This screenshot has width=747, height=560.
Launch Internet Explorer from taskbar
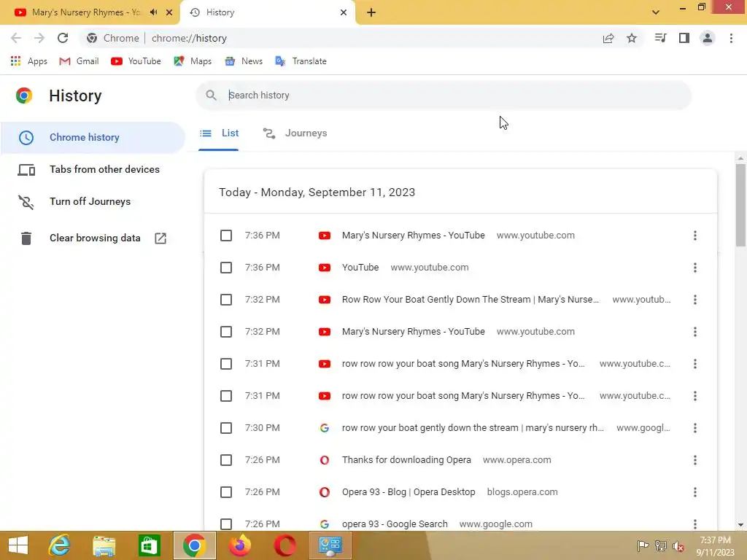click(59, 545)
